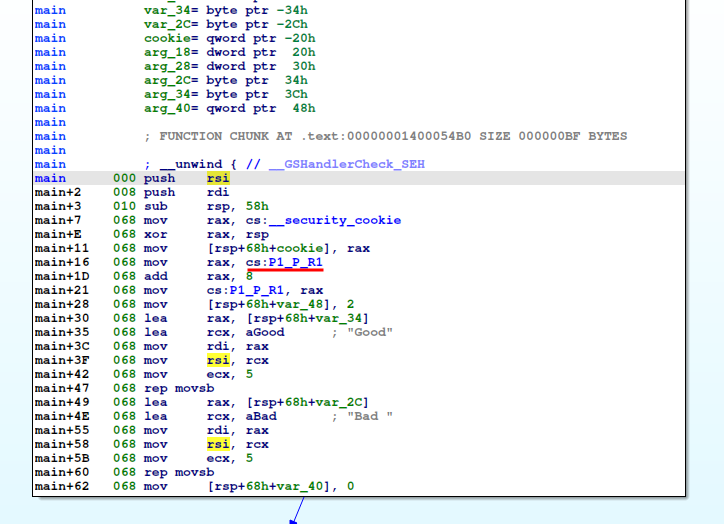Image resolution: width=724 pixels, height=524 pixels.
Task: Click highlighted rsi in push rsi line
Action: [217, 178]
